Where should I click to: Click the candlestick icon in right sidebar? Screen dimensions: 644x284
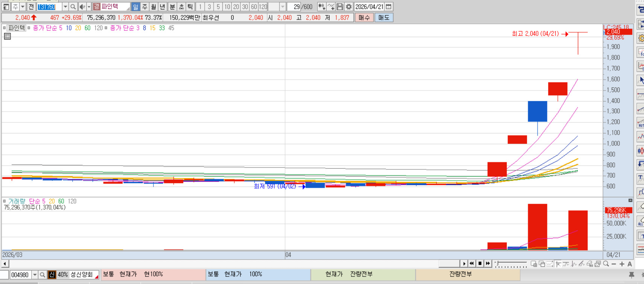tap(641, 151)
